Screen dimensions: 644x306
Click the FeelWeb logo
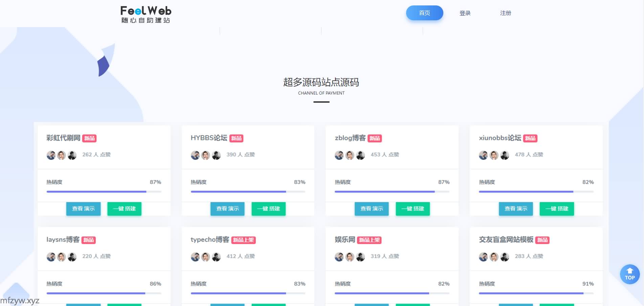[146, 15]
